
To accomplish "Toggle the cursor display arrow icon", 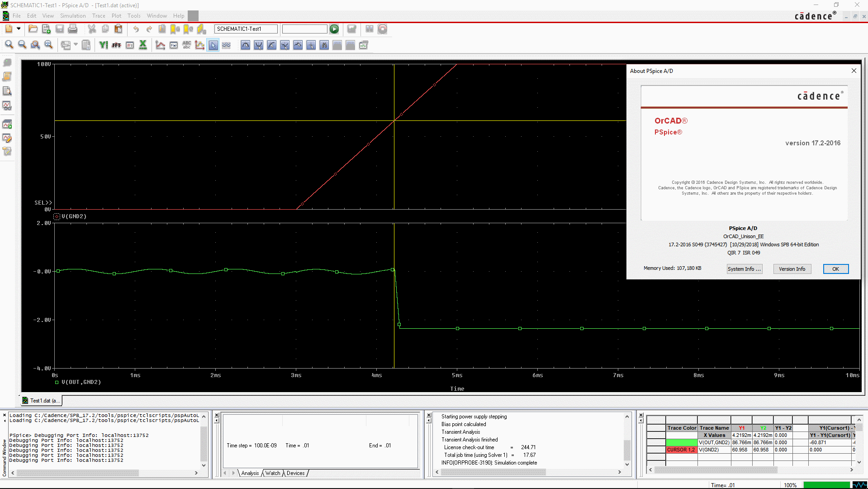I will [213, 45].
